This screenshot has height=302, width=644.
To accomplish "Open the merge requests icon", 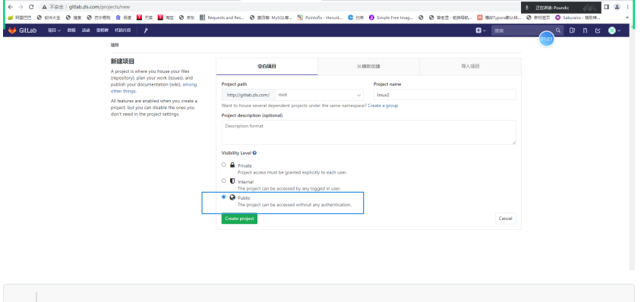I will (x=585, y=30).
